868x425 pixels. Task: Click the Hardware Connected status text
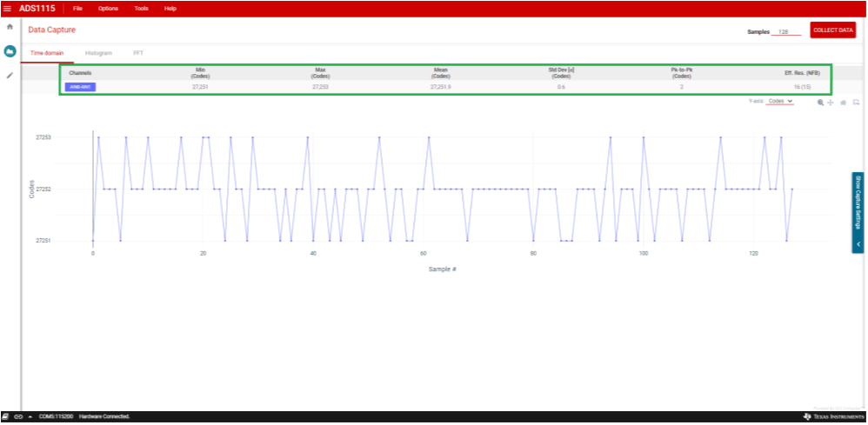pyautogui.click(x=104, y=416)
